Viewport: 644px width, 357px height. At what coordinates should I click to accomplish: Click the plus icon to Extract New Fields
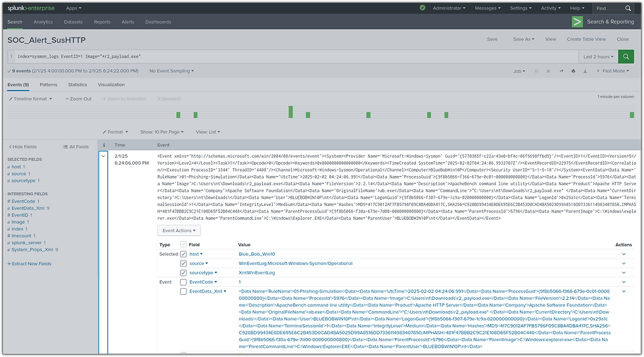[x=9, y=263]
